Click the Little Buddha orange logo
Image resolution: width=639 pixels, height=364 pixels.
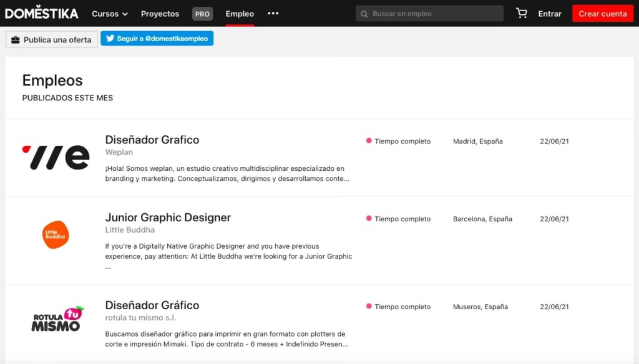pyautogui.click(x=56, y=234)
